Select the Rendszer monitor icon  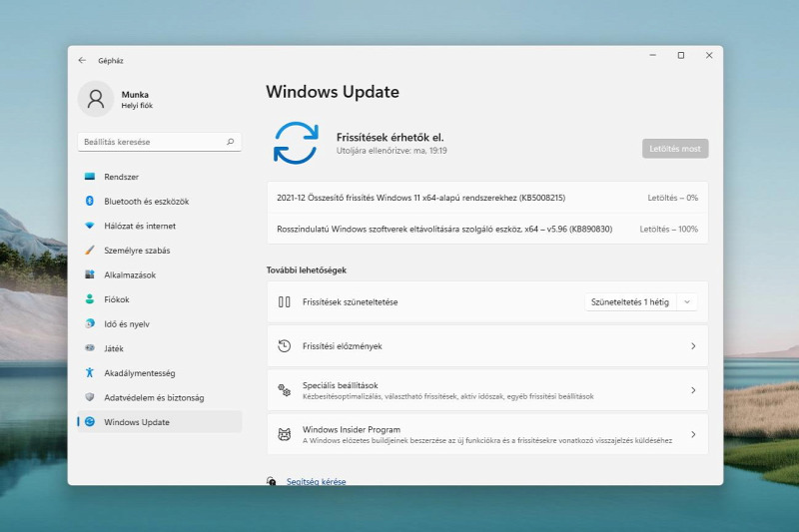pyautogui.click(x=90, y=176)
